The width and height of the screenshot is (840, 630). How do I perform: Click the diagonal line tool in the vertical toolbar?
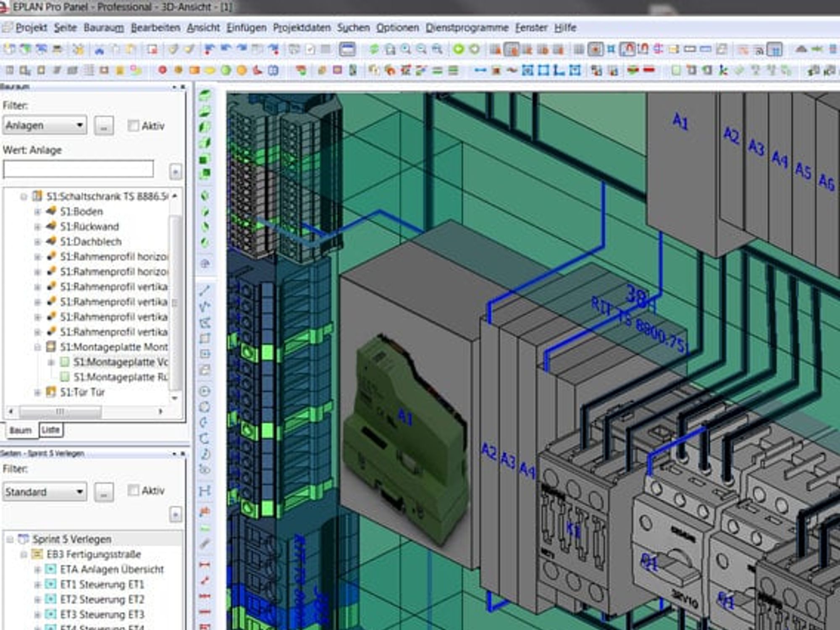pos(205,290)
